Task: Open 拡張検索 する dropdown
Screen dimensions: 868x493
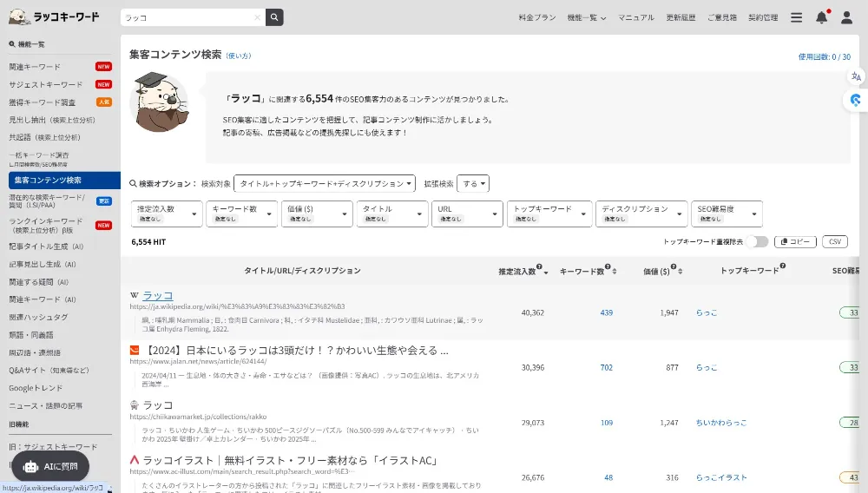Action: pyautogui.click(x=473, y=184)
